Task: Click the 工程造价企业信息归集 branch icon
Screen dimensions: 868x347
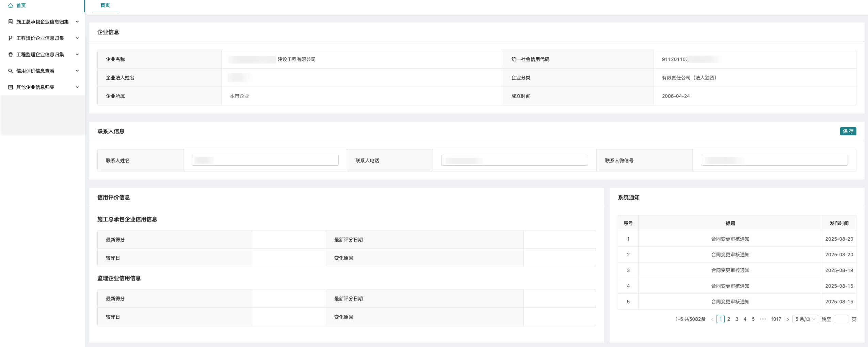Action: [x=11, y=38]
